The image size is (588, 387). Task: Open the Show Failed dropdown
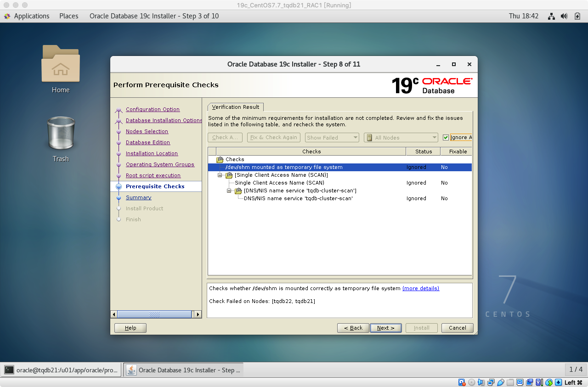(332, 137)
